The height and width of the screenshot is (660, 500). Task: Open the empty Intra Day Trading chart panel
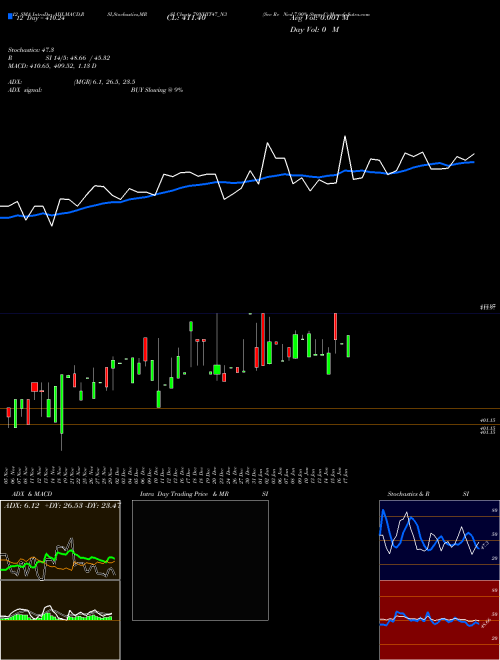coord(200,560)
